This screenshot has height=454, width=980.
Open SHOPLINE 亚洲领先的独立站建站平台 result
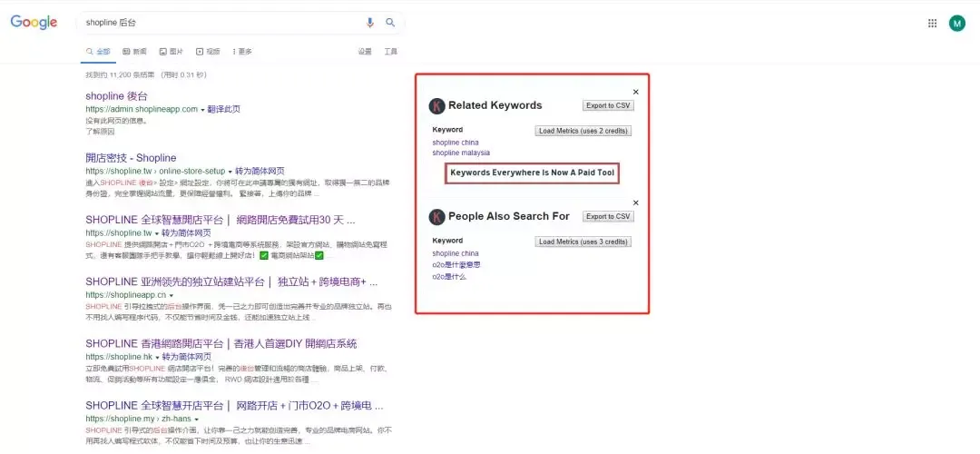(231, 282)
